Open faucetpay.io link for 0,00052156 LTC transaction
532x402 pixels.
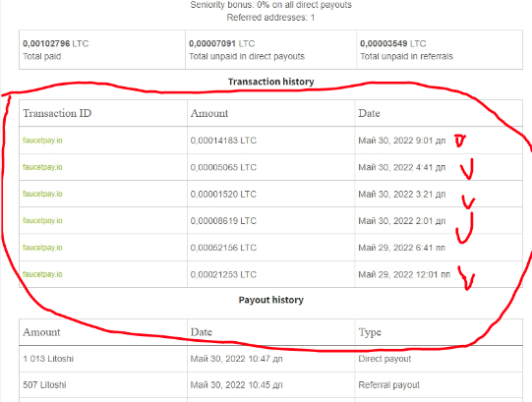[42, 248]
